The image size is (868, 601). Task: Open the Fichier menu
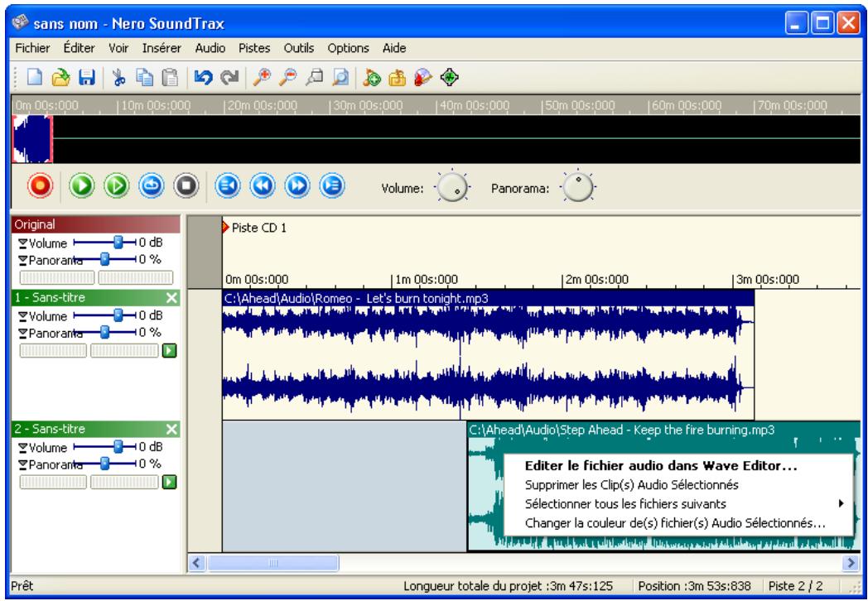coord(32,48)
